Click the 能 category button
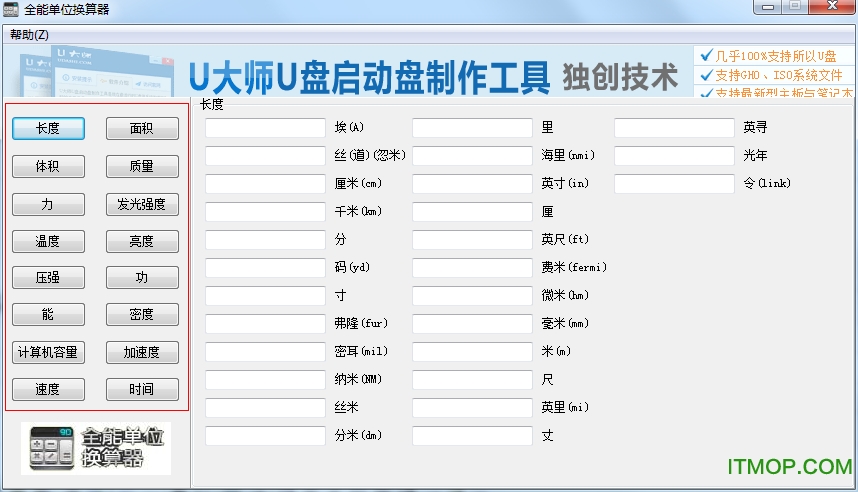 tap(48, 315)
